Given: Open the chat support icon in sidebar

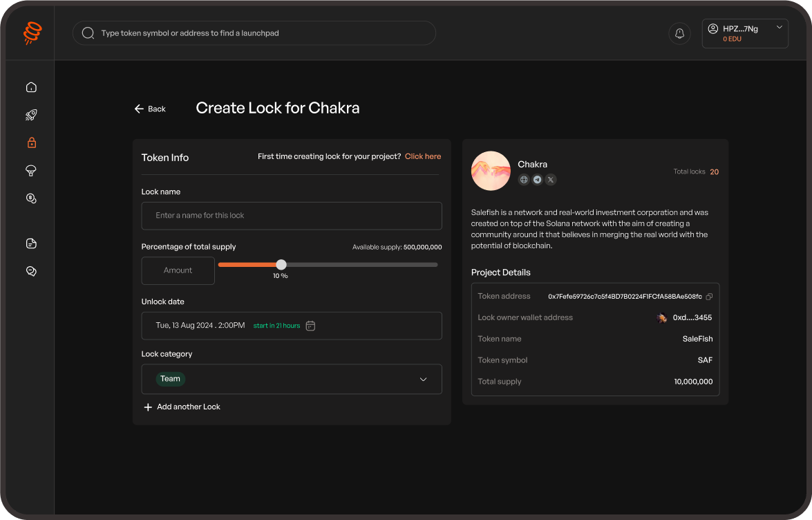Looking at the screenshot, I should tap(30, 271).
